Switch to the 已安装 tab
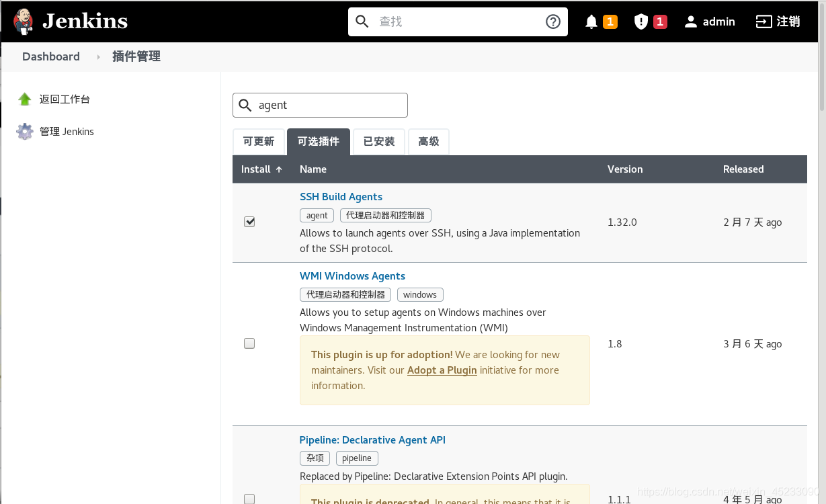This screenshot has width=826, height=504. point(379,142)
